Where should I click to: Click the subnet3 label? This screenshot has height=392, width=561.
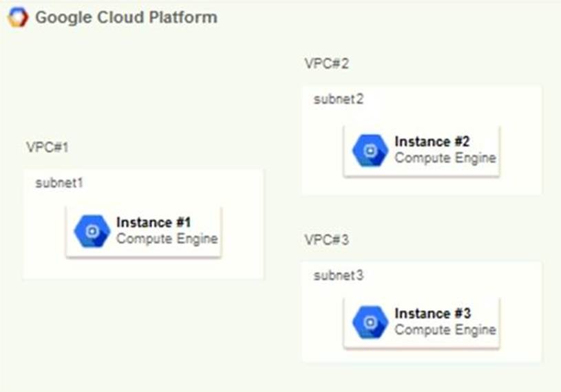tap(339, 275)
